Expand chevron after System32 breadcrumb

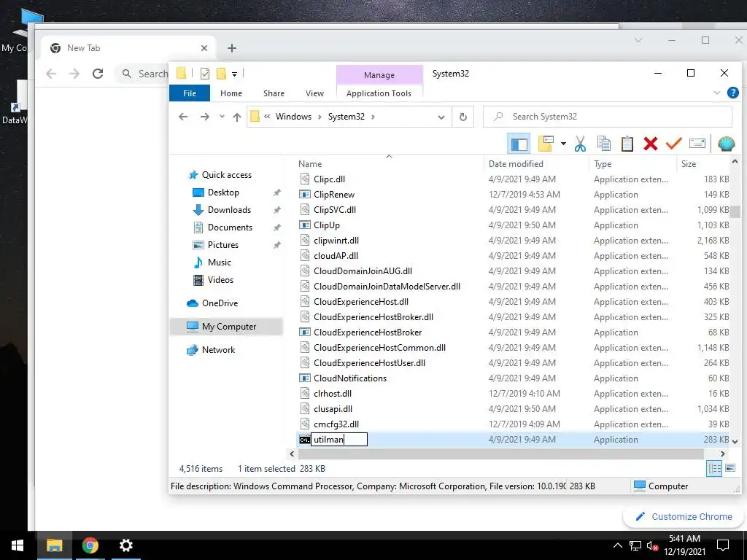[x=373, y=117]
